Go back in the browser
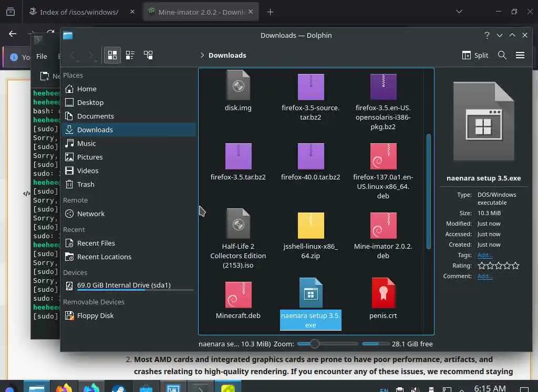Screen dimensions: 538x392 pyautogui.click(x=13, y=34)
